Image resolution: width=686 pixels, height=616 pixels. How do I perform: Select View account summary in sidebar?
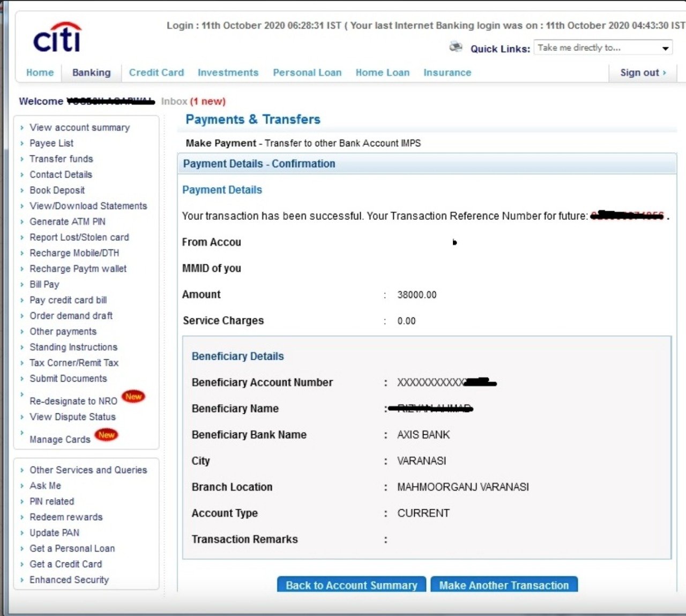[79, 128]
